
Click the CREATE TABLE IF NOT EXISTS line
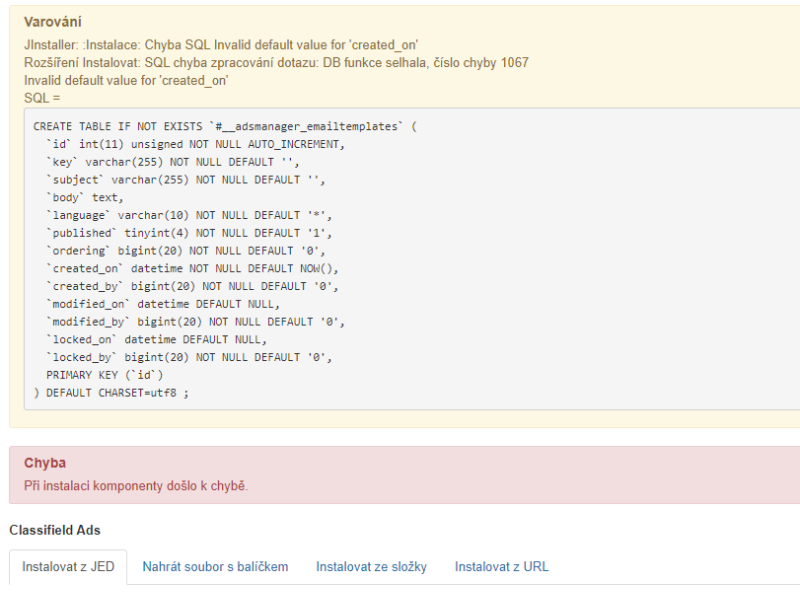click(225, 127)
